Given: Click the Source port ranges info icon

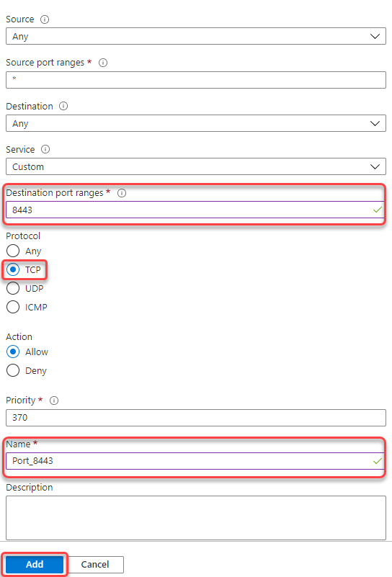Looking at the screenshot, I should click(x=103, y=63).
